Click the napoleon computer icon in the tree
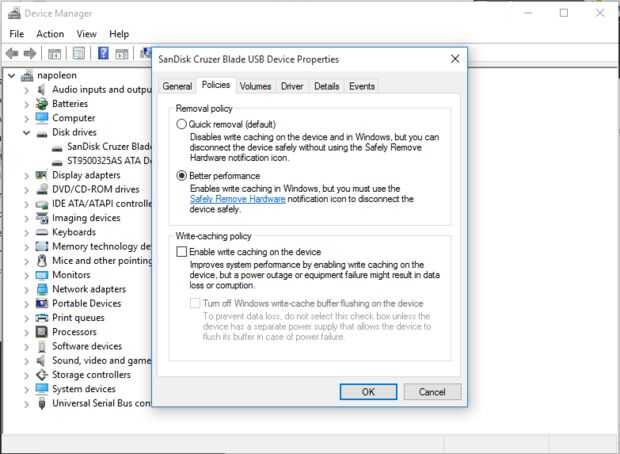 point(27,75)
